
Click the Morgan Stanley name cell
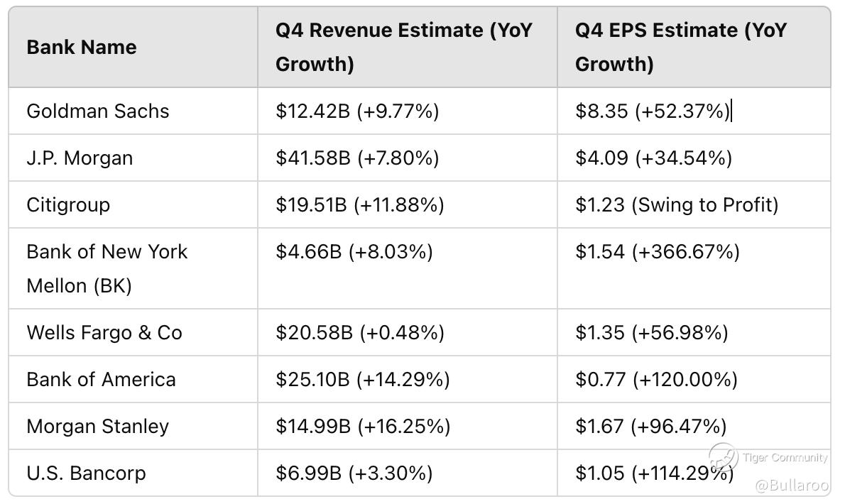click(x=97, y=427)
